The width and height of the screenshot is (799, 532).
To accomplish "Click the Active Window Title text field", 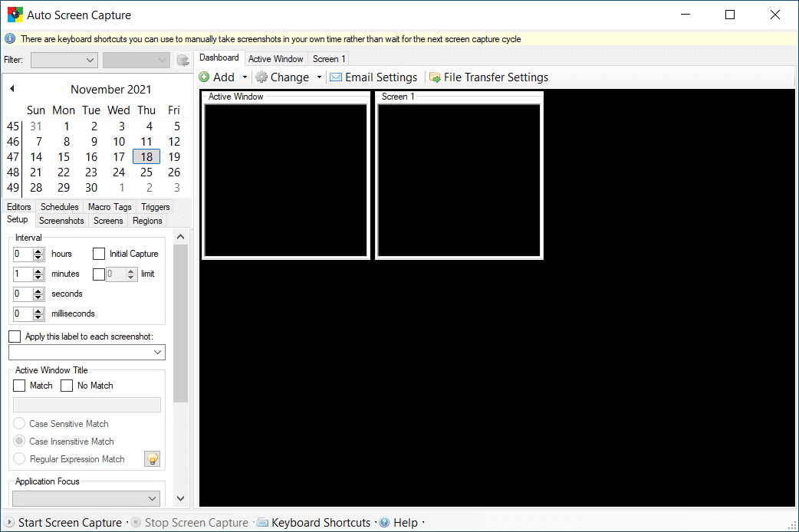I will pos(87,405).
